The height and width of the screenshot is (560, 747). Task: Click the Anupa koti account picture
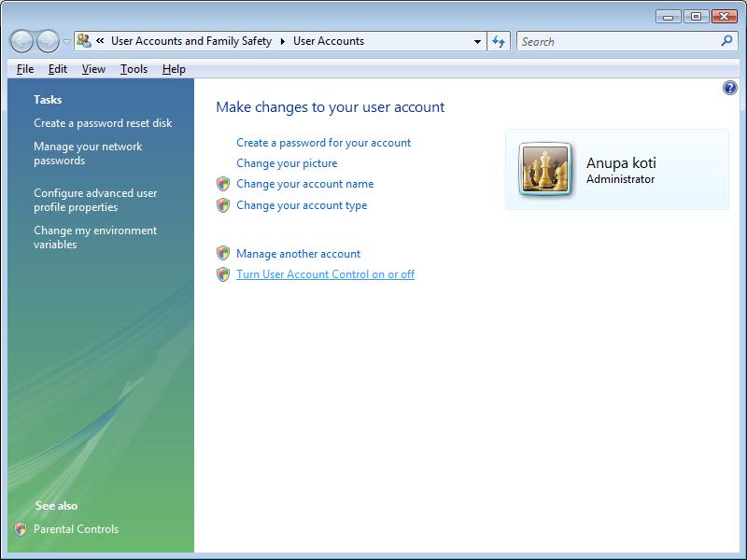coord(546,169)
